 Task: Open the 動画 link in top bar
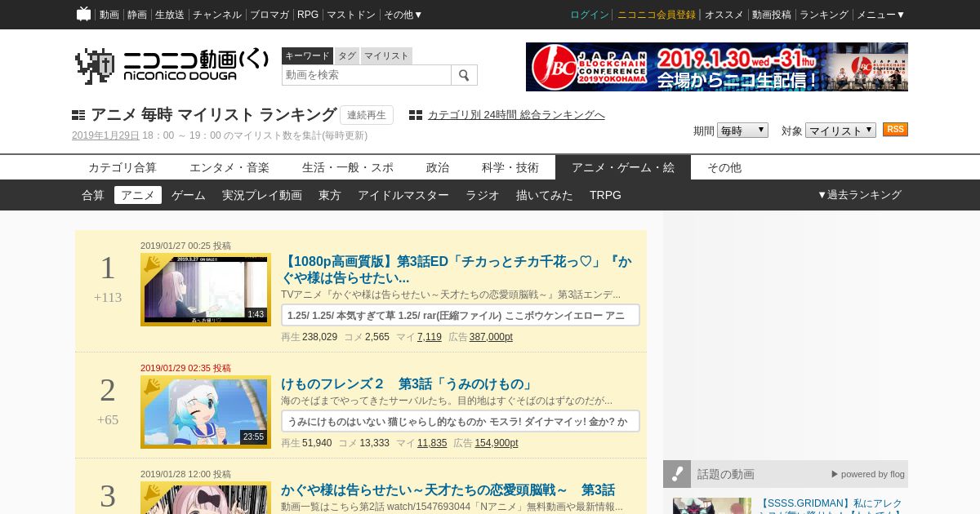(x=109, y=15)
